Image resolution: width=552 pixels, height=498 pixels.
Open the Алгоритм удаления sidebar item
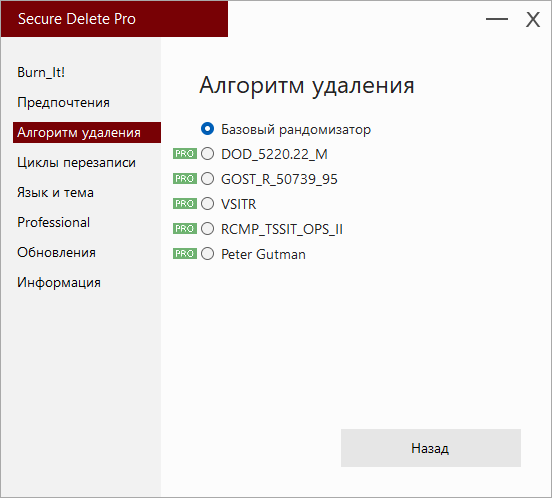tap(87, 133)
